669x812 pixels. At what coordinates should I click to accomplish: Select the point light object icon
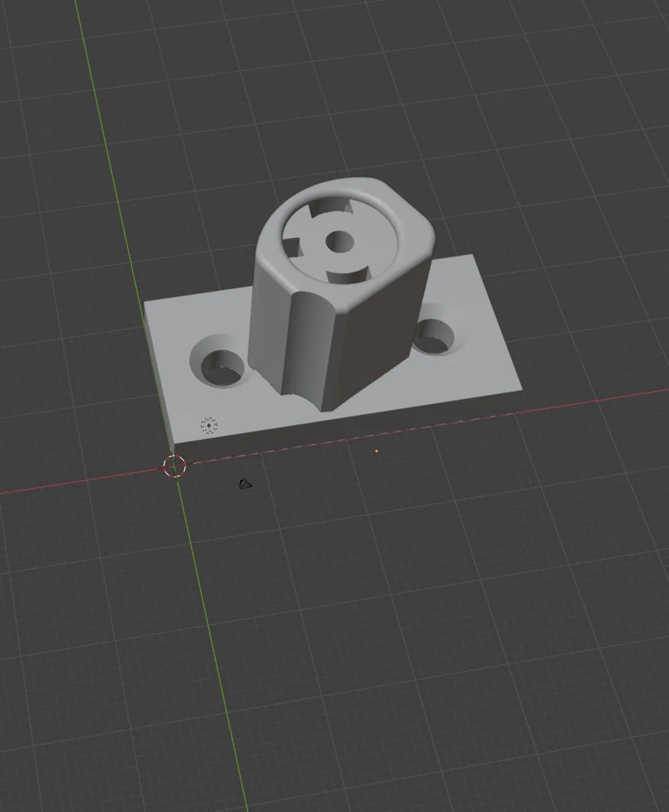[x=209, y=425]
